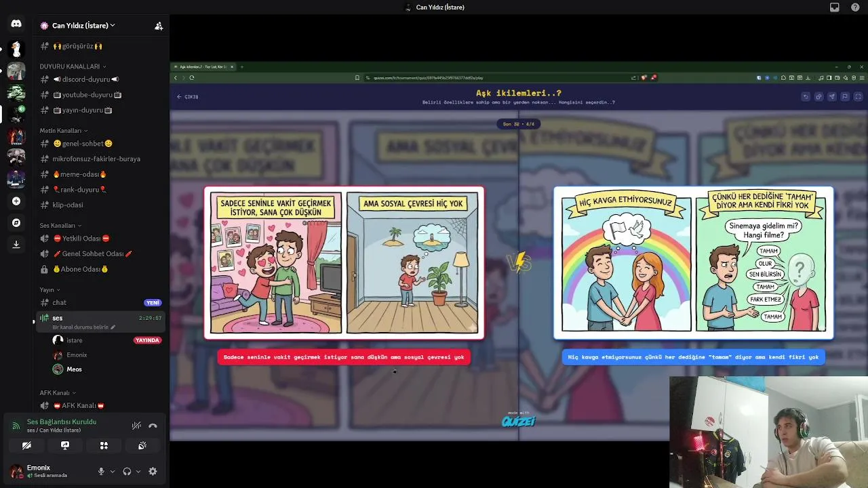Click the ÇIKIŞ back button in quiz
Image resolution: width=868 pixels, height=488 pixels.
(x=188, y=97)
